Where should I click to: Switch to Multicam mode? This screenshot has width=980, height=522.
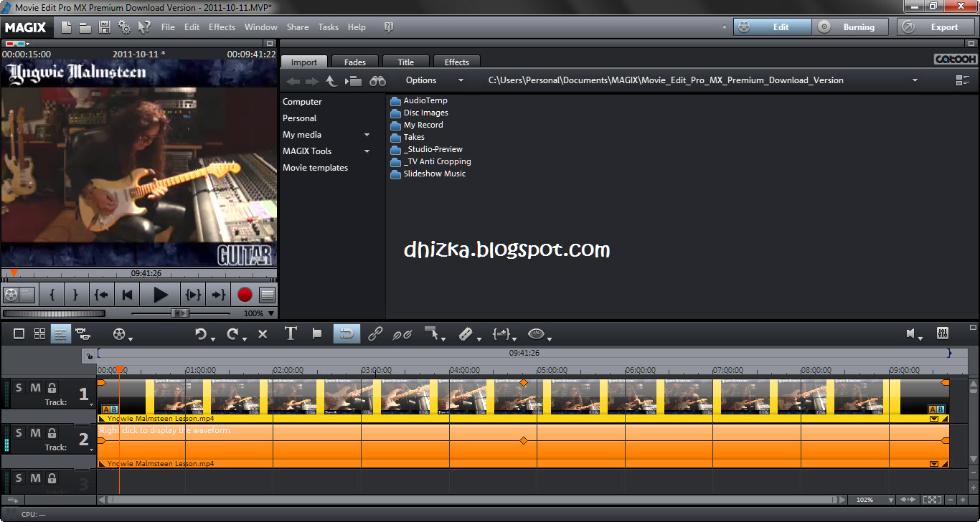tap(83, 334)
